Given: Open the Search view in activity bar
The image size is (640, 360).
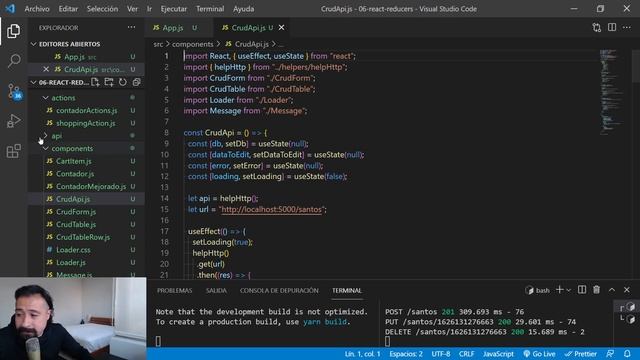Looking at the screenshot, I should [x=13, y=61].
